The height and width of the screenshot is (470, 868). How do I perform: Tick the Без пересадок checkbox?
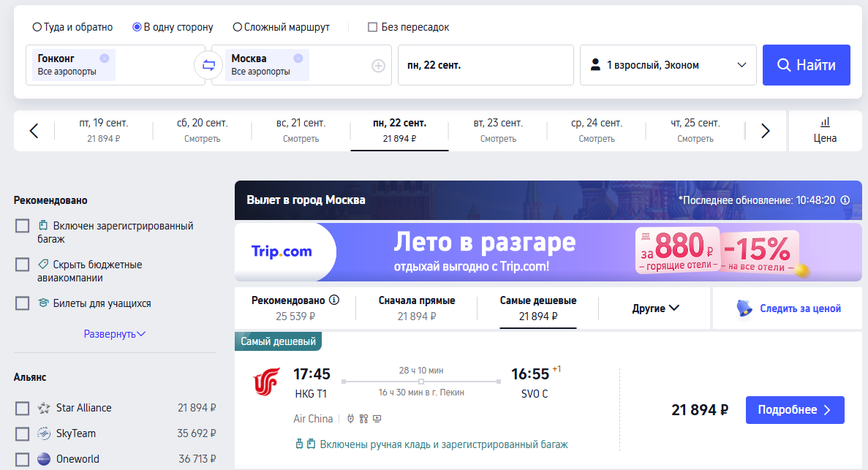(x=372, y=27)
